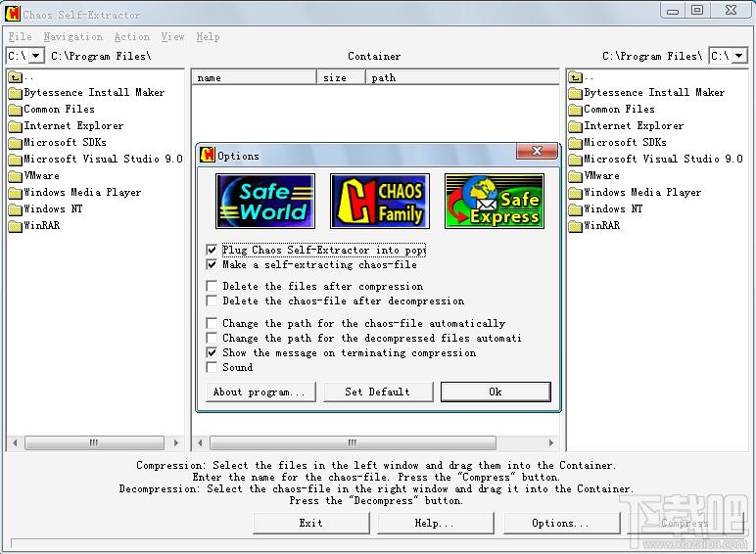This screenshot has height=554, width=756.
Task: Select Internet Explorer folder icon in right pane
Action: (575, 126)
